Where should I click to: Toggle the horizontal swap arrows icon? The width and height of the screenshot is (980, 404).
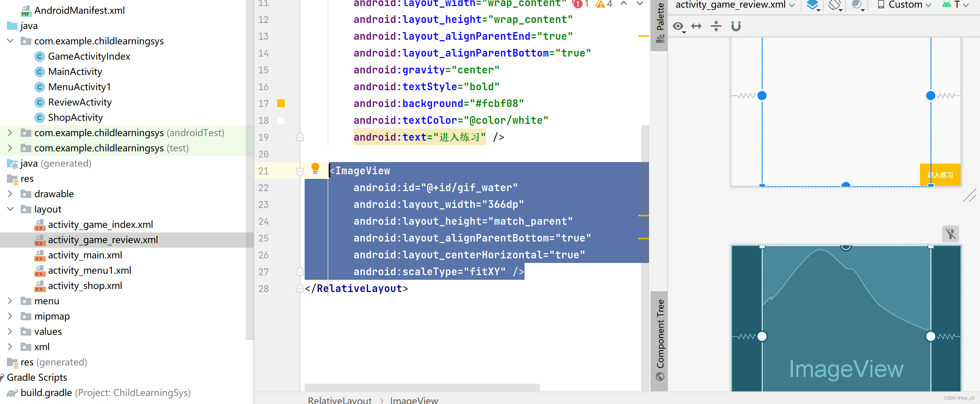pyautogui.click(x=697, y=26)
